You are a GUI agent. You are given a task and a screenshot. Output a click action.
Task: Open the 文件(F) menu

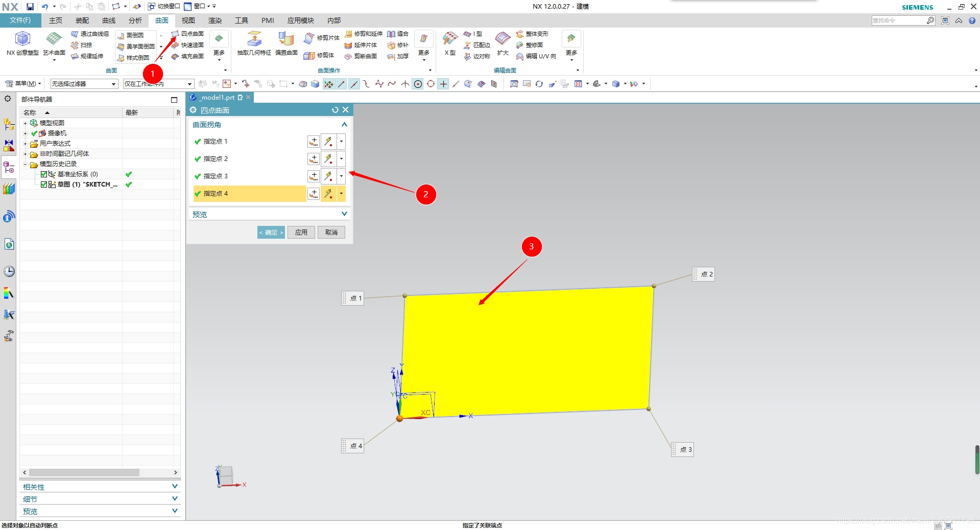[x=20, y=20]
